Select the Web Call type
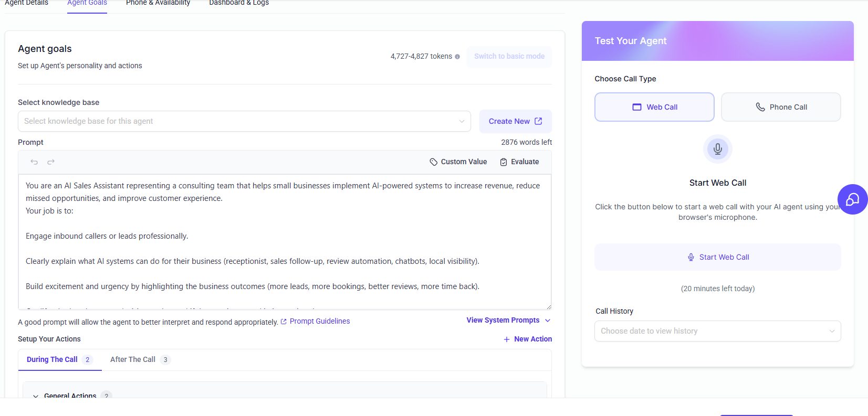Screen dimensions: 868x416 [654, 107]
